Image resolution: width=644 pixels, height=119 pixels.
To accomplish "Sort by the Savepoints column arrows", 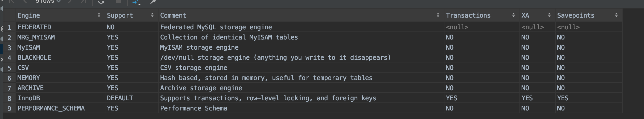I will coord(616,15).
